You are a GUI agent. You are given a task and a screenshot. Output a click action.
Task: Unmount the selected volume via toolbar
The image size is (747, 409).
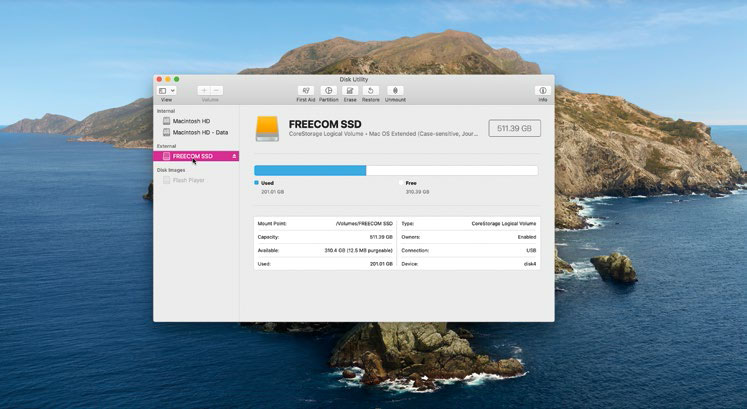pos(395,90)
